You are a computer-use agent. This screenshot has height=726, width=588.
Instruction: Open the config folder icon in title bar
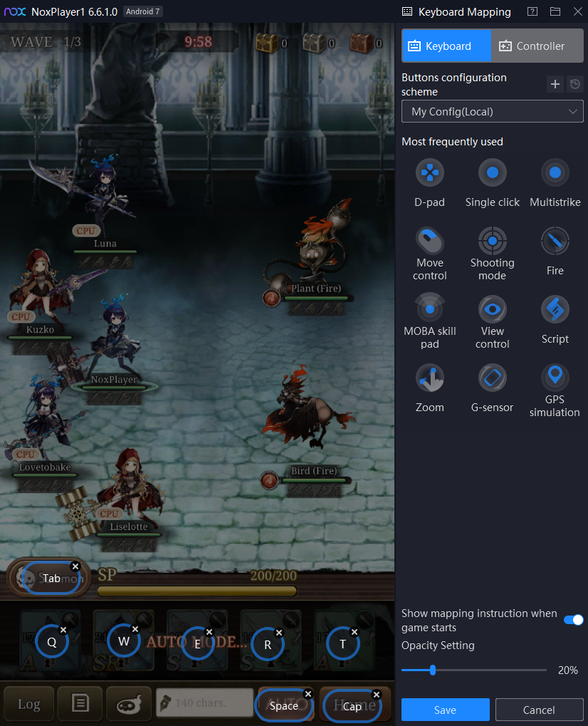click(555, 11)
